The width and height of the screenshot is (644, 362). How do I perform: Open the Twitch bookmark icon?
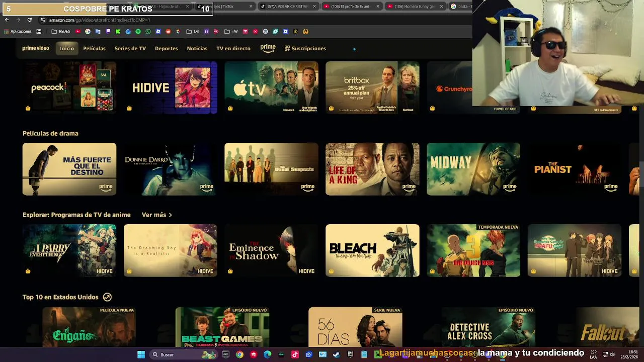(x=108, y=31)
